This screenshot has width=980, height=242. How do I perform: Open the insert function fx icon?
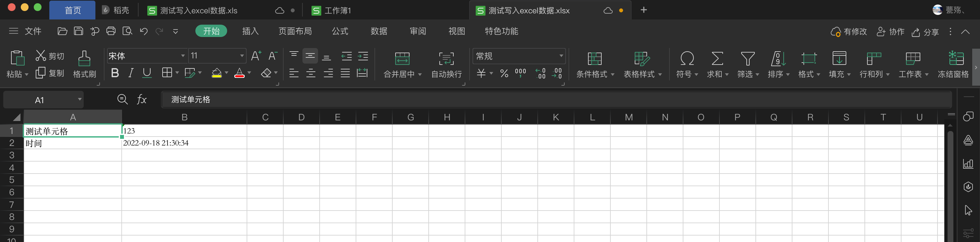[141, 100]
